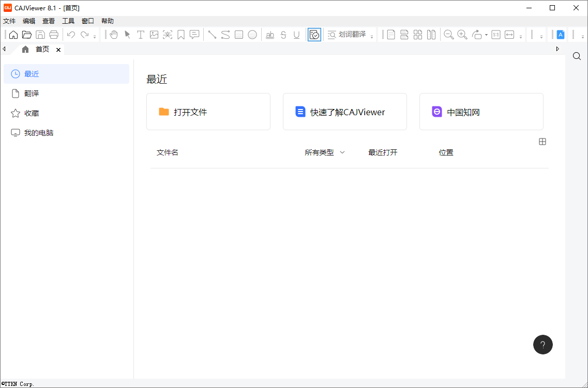Select the rectangle drawing tool
Screen dimensions: 588x388
pyautogui.click(x=239, y=35)
